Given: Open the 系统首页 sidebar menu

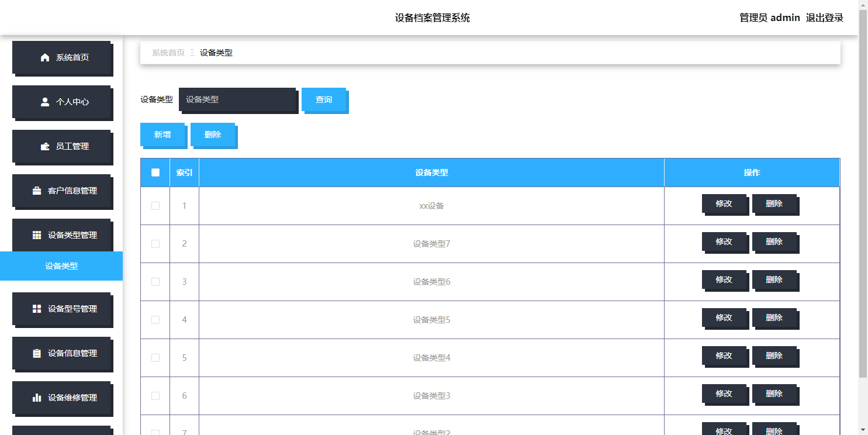Looking at the screenshot, I should [x=61, y=57].
